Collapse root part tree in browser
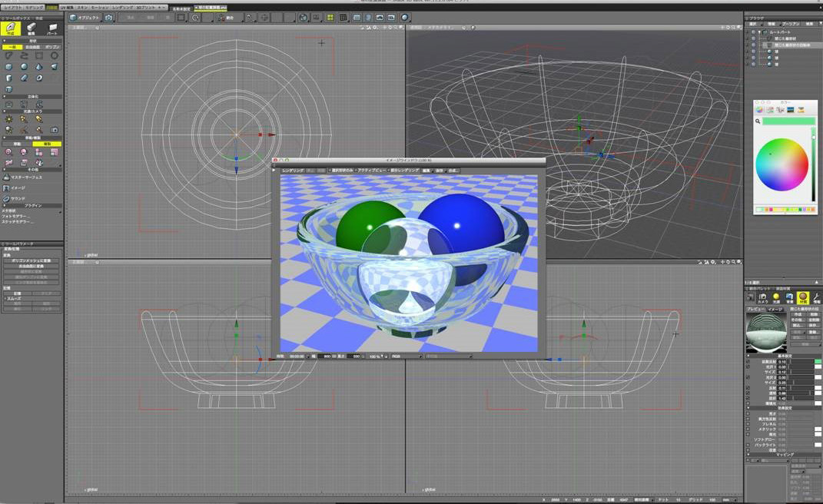The width and height of the screenshot is (823, 504). tap(759, 32)
